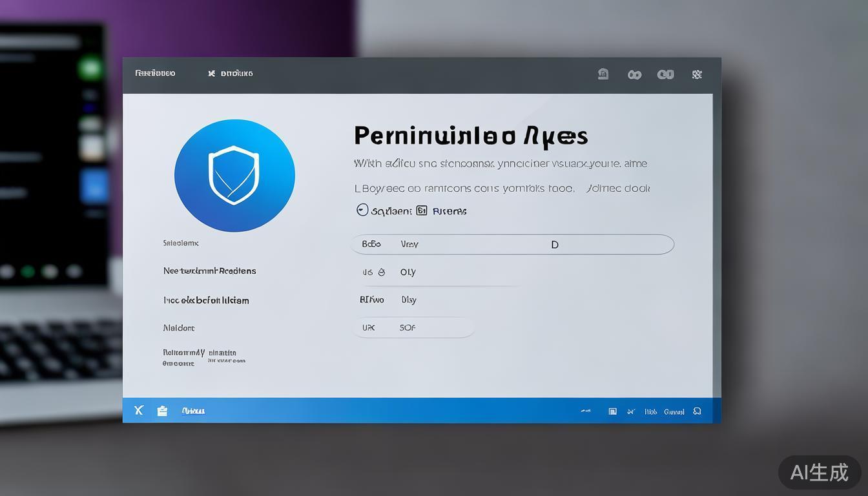Screen dimensions: 868x496
Task: Click the X icon on the bottom blue toolbar
Action: 138,410
